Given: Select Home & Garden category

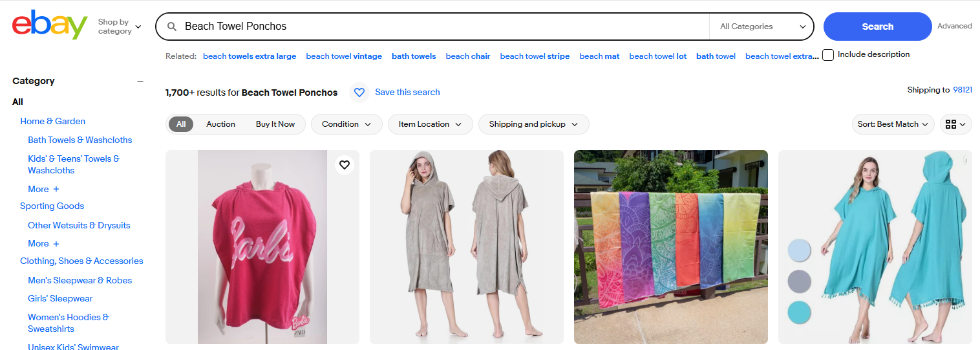Looking at the screenshot, I should (52, 121).
